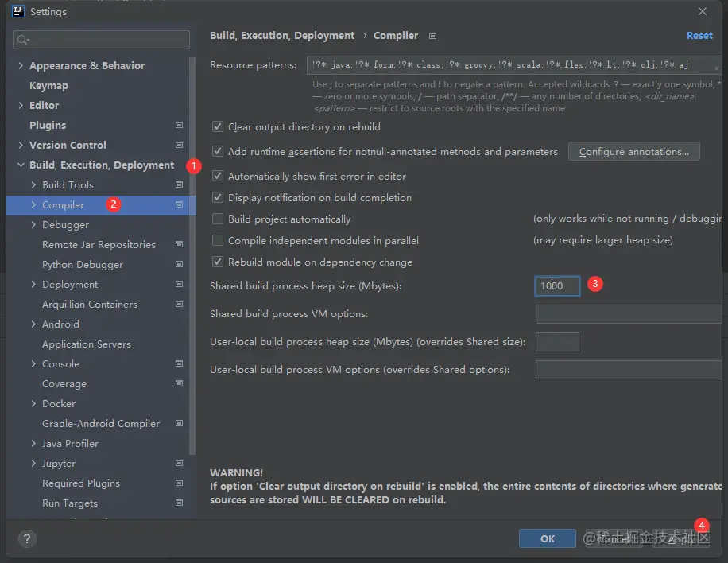Viewport: 728px width, 563px height.
Task: Expand the Java Profiler node
Action: (x=33, y=443)
